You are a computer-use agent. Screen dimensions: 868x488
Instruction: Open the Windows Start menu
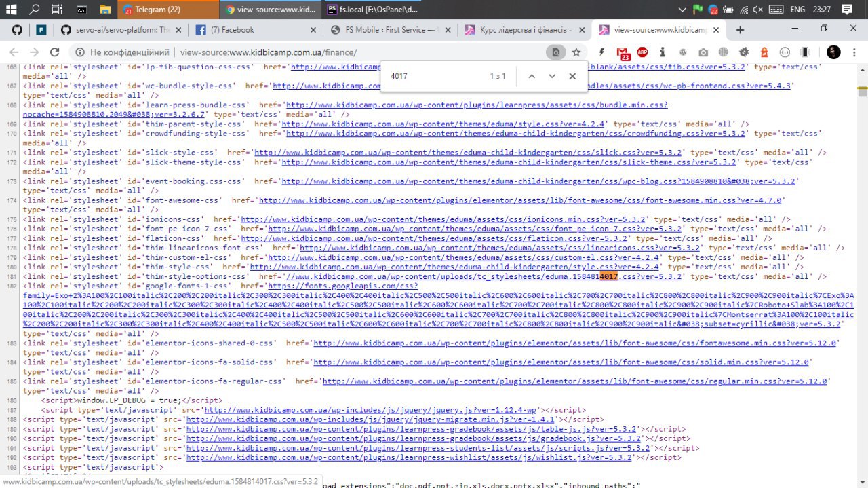tap(12, 10)
